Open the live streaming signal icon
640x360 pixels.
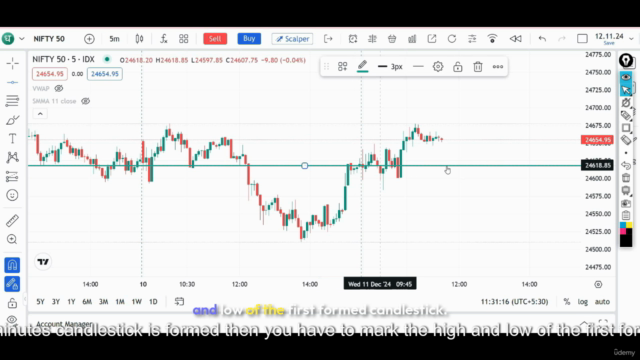click(493, 39)
